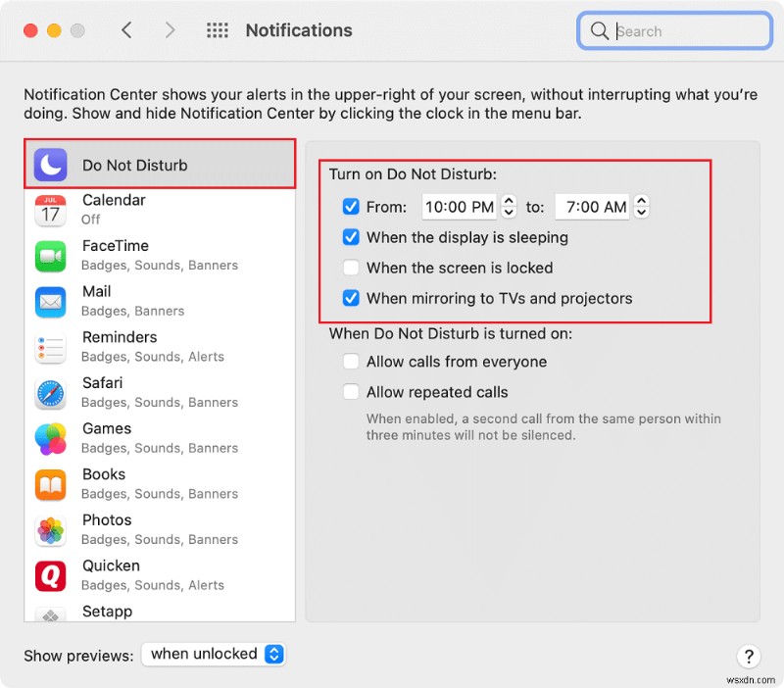Click the Quicken Q icon

pos(51,576)
